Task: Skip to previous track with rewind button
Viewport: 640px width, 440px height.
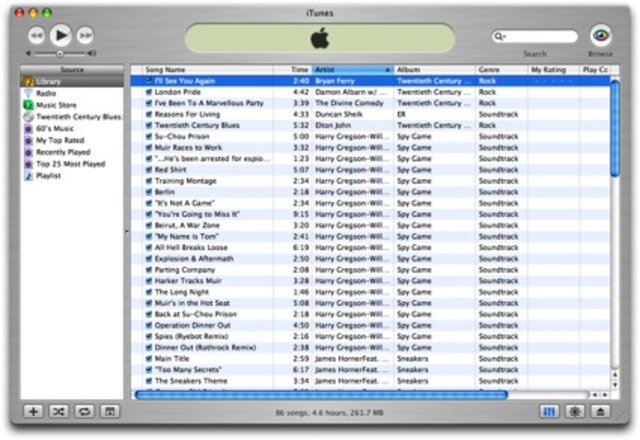Action: click(36, 36)
